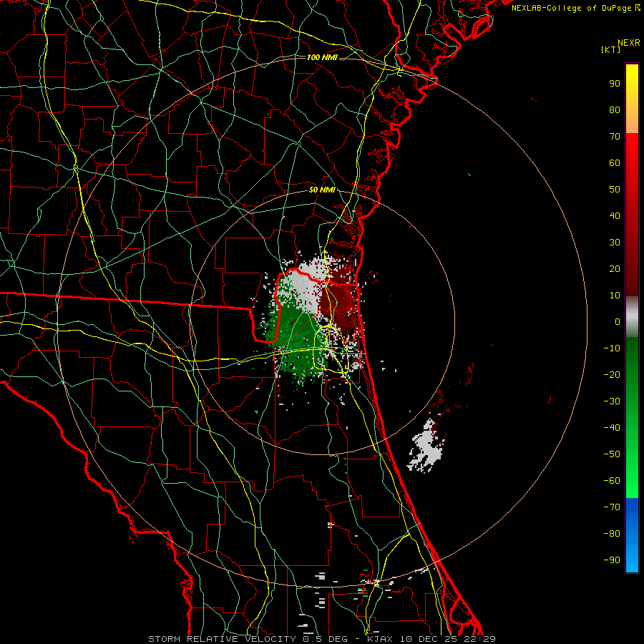Screen dimensions: 644x644
Task: Click the 100 NMI range ring label
Action: pos(322,57)
